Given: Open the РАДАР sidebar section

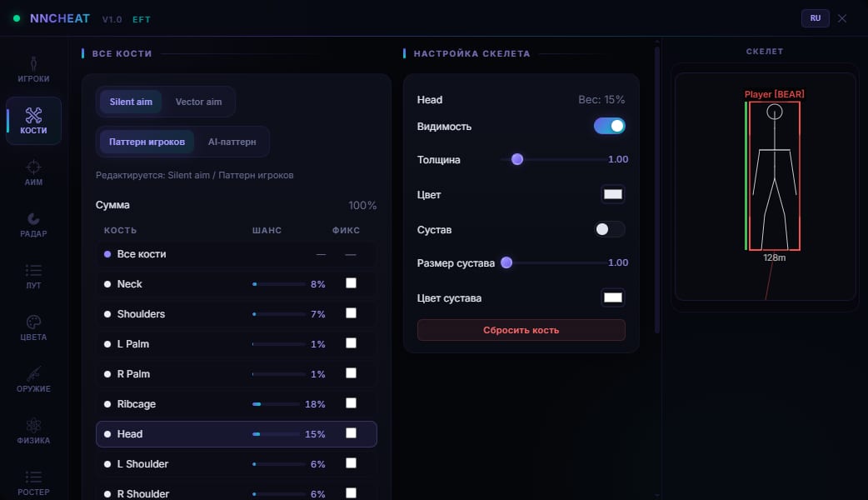Looking at the screenshot, I should 33,224.
